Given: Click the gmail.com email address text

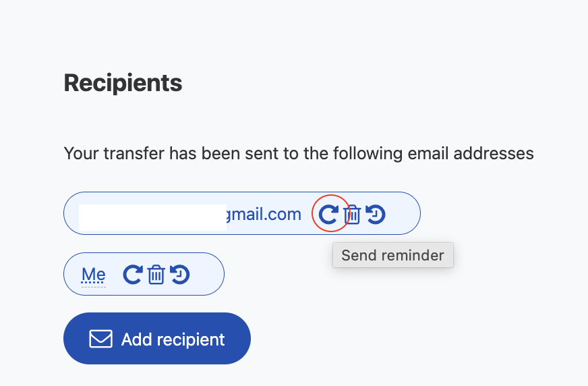Looking at the screenshot, I should [264, 215].
